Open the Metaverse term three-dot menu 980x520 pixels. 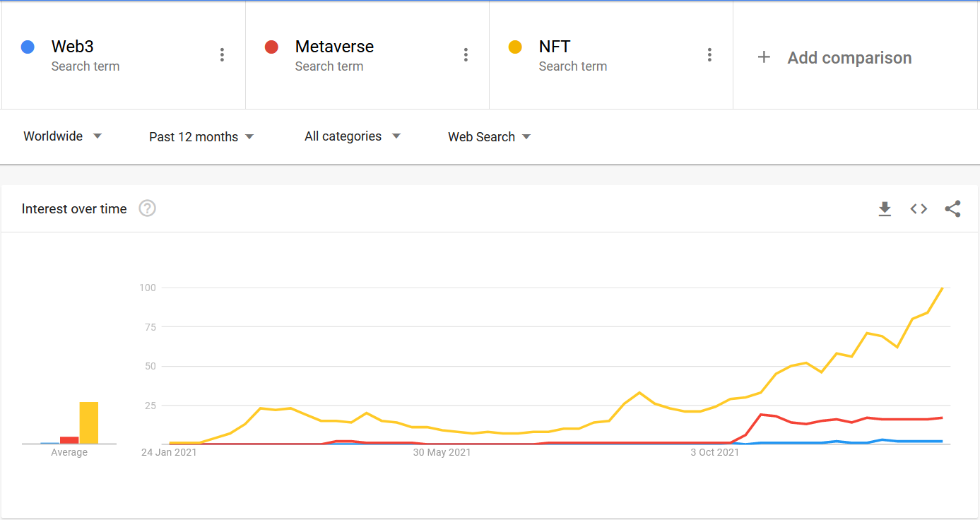466,55
